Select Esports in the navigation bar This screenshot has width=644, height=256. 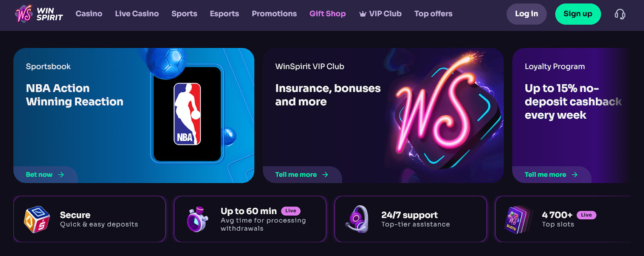[225, 14]
